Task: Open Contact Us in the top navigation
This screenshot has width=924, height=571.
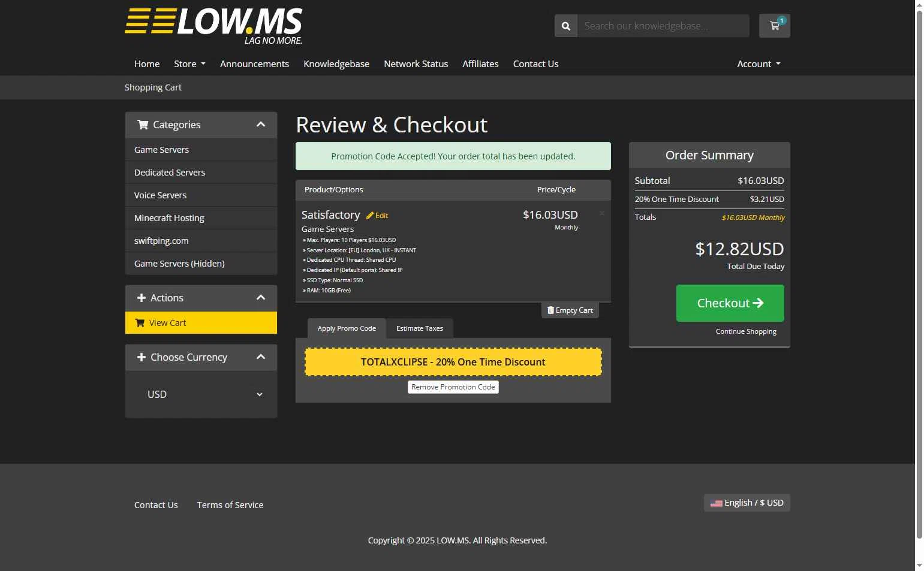Action: 535,64
